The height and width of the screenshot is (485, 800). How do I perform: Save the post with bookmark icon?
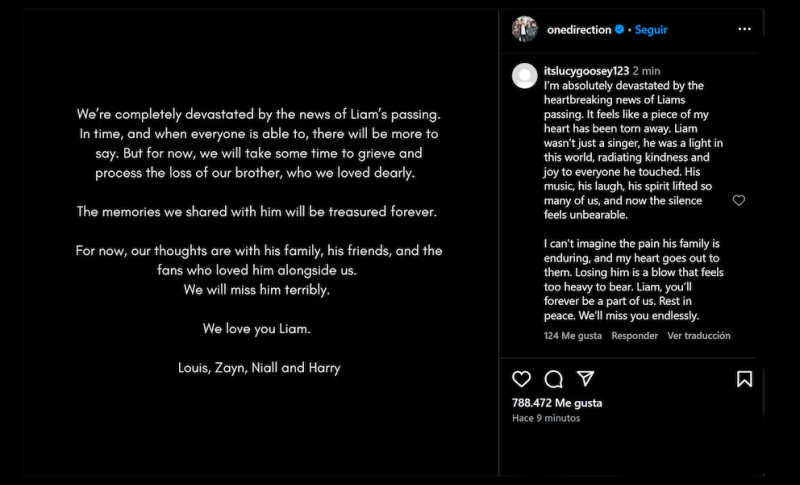point(744,379)
